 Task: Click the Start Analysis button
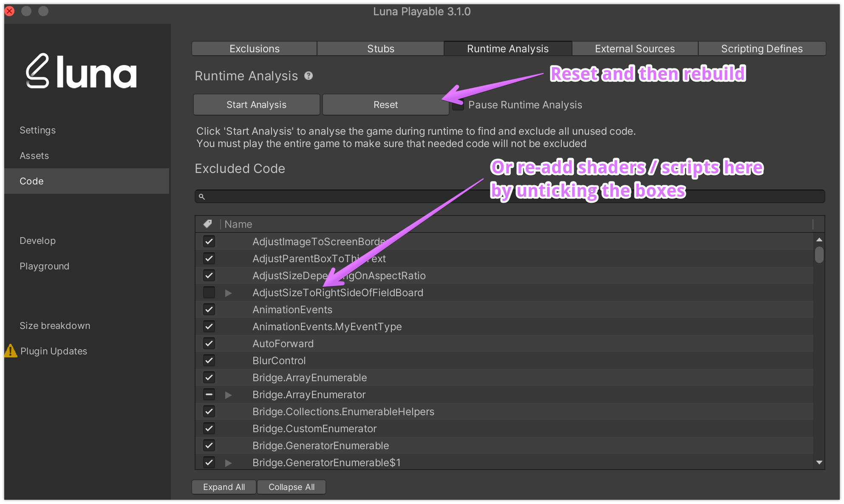(x=257, y=105)
